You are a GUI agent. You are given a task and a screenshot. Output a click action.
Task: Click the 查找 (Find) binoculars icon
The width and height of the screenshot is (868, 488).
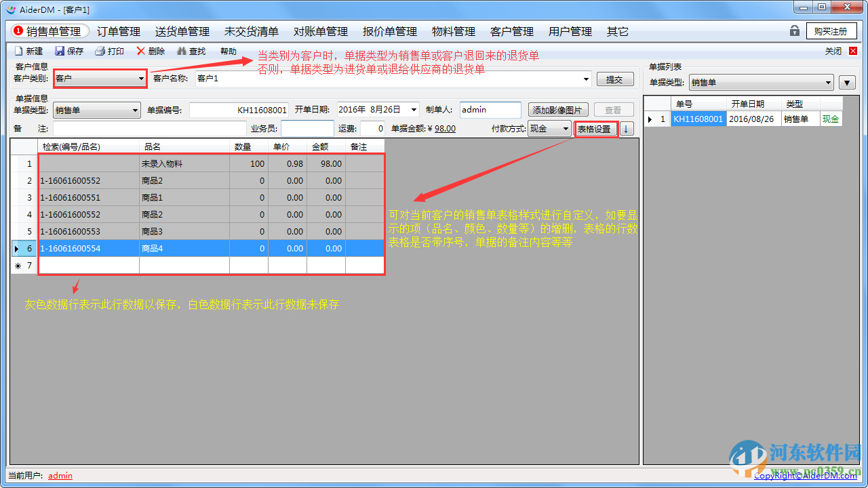(x=181, y=51)
